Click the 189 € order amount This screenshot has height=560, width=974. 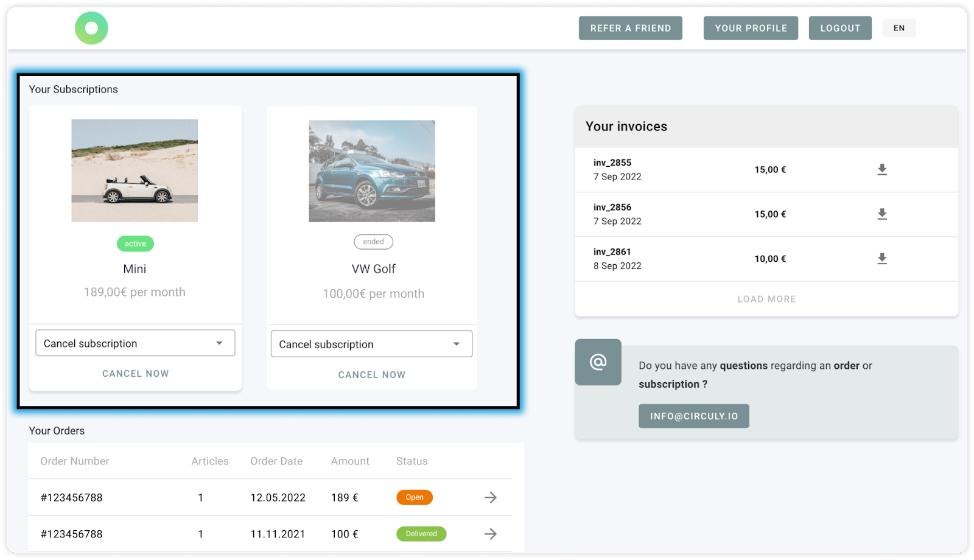point(345,497)
